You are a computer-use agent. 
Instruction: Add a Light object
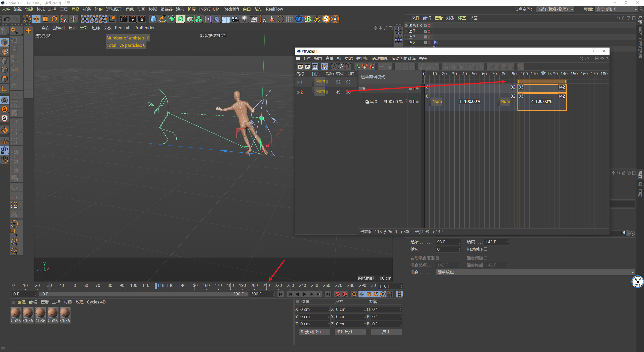click(x=244, y=19)
